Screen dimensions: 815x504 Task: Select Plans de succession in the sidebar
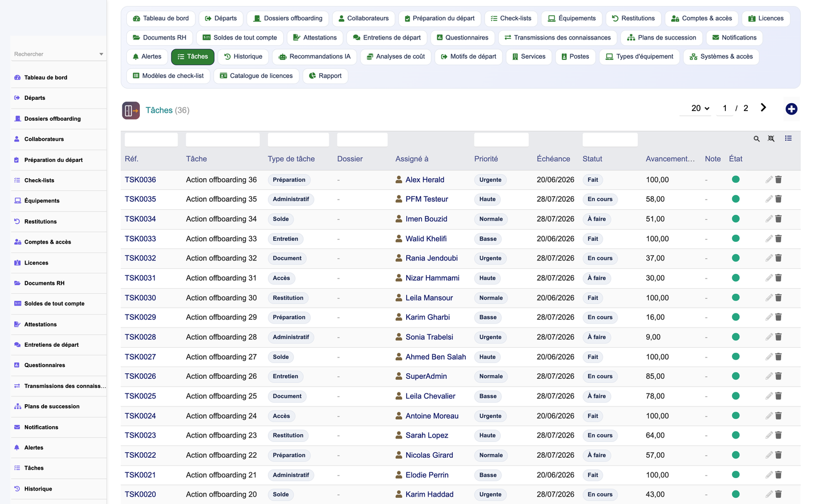[59, 406]
